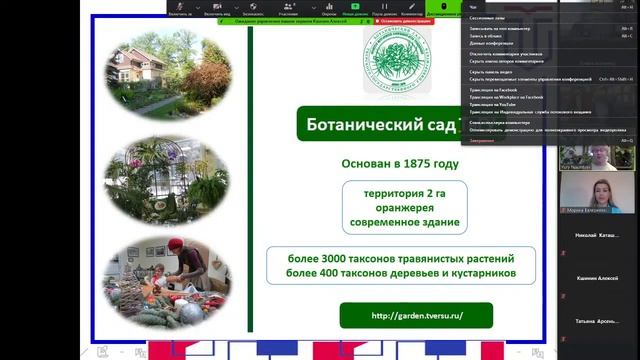Open audio options arrow beside microphone
The width and height of the screenshot is (640, 360).
(x=198, y=7)
